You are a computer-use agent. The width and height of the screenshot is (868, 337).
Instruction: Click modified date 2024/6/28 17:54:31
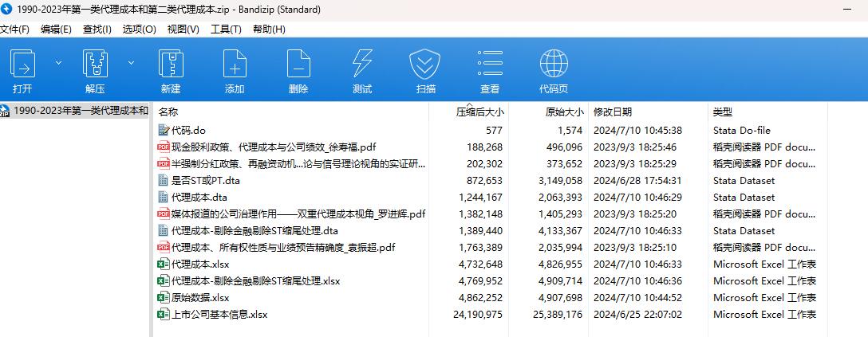(637, 180)
